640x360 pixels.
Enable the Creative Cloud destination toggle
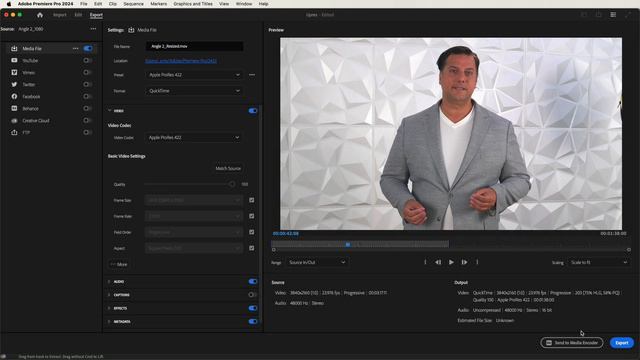coord(87,120)
